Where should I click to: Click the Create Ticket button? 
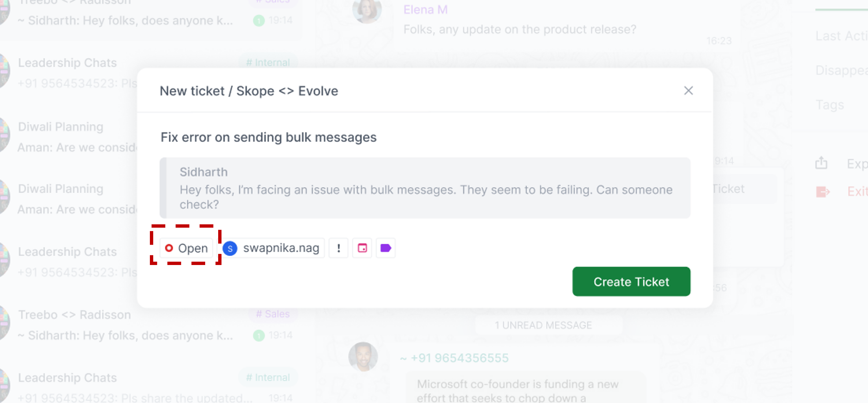631,282
